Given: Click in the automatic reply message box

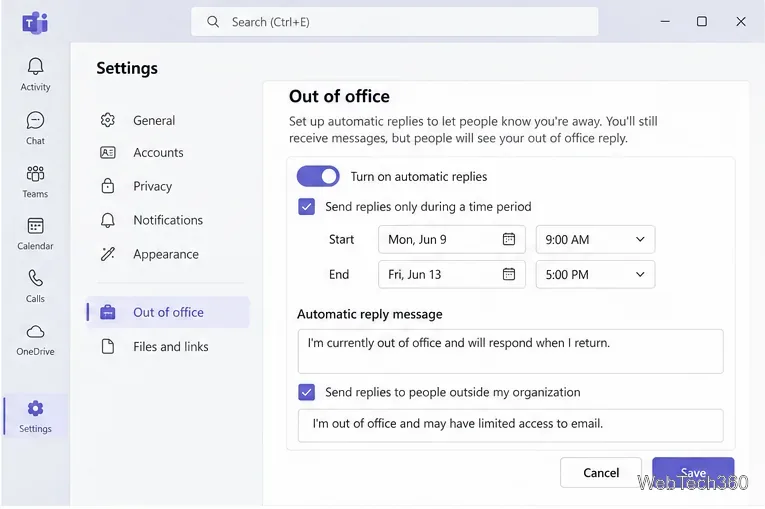Looking at the screenshot, I should point(510,351).
